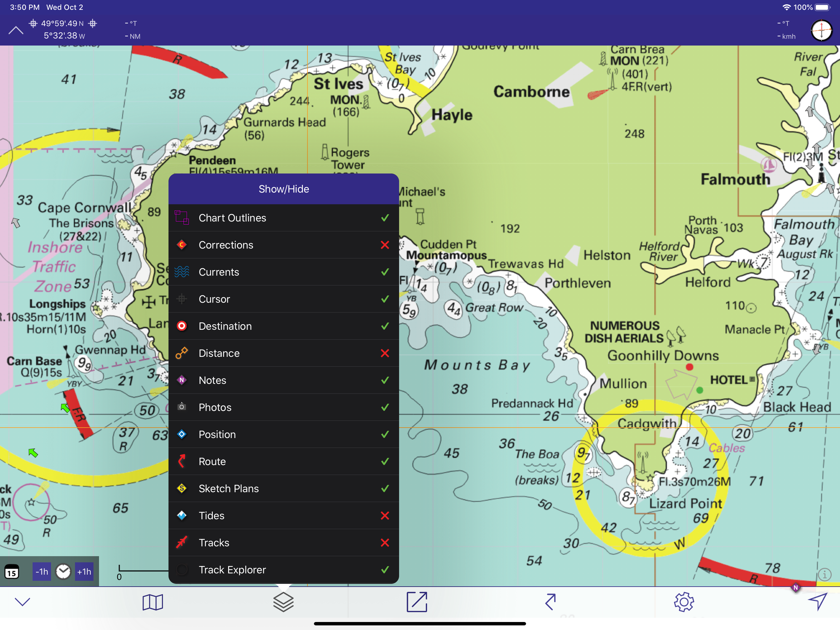Tap the chart info circle button
Viewport: 840px width, 630px height.
824,575
